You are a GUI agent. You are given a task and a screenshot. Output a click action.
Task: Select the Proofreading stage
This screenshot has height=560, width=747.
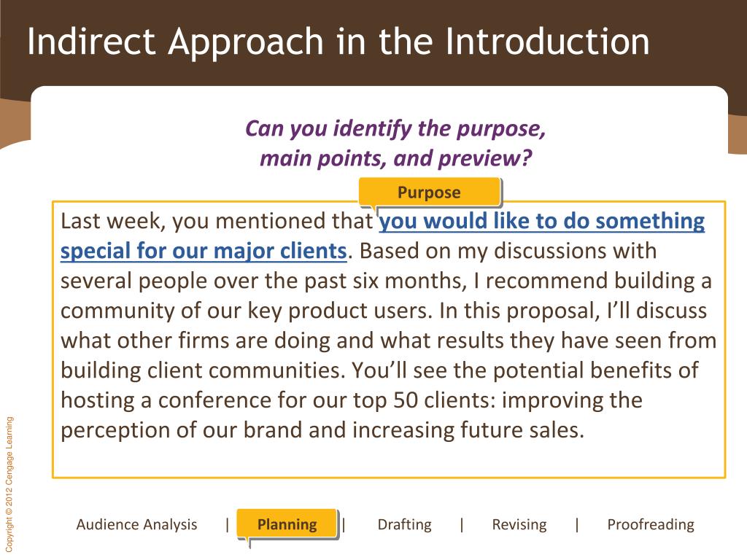click(x=651, y=525)
